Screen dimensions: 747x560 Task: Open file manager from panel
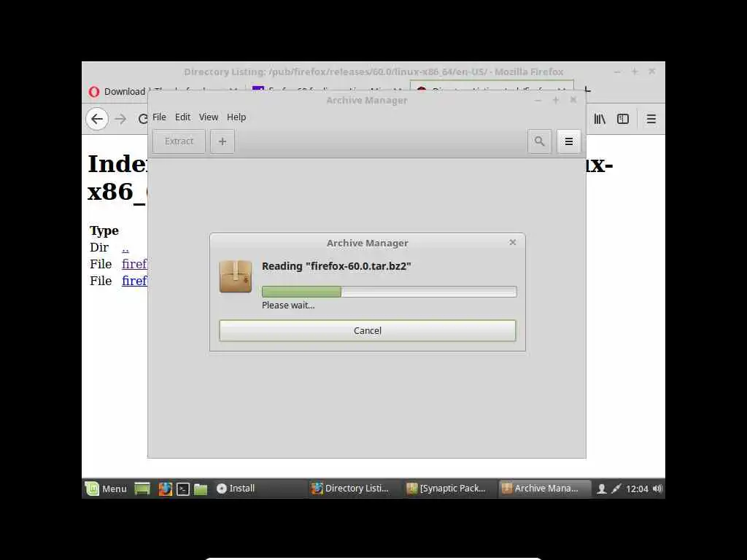coord(201,489)
